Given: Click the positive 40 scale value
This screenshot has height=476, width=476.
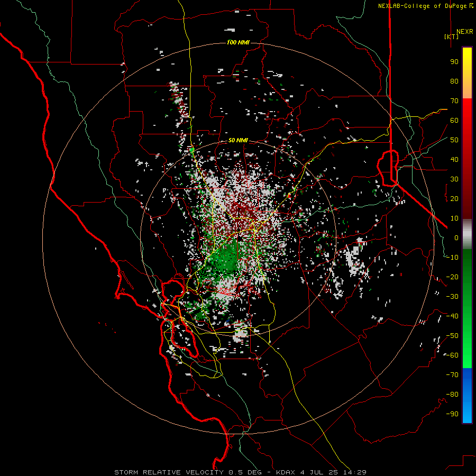Looking at the screenshot, I should pos(454,160).
